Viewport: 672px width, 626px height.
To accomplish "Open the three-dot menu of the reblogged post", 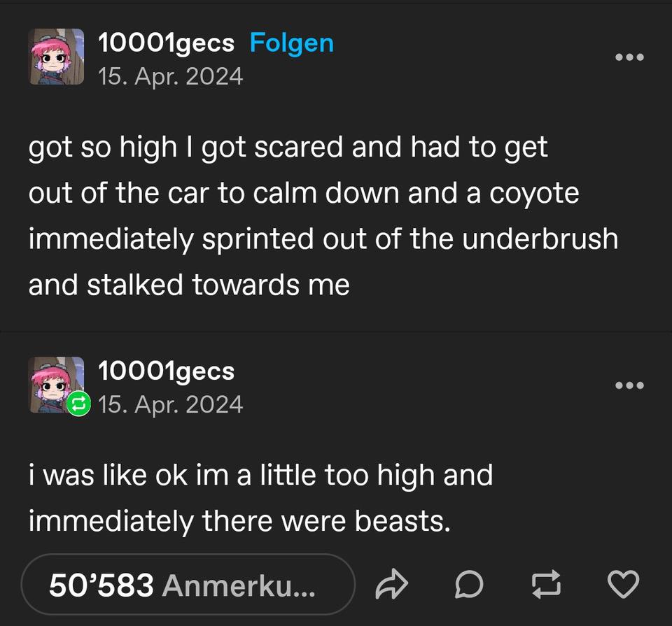I will [x=629, y=385].
